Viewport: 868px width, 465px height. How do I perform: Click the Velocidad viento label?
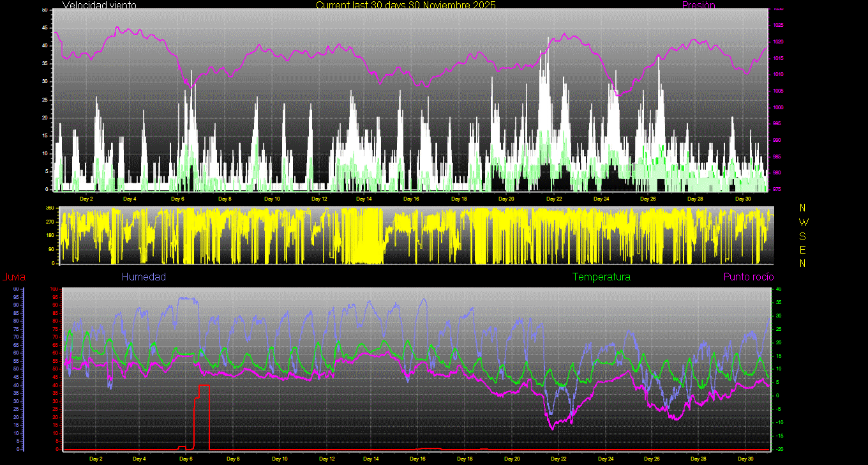[x=99, y=5]
